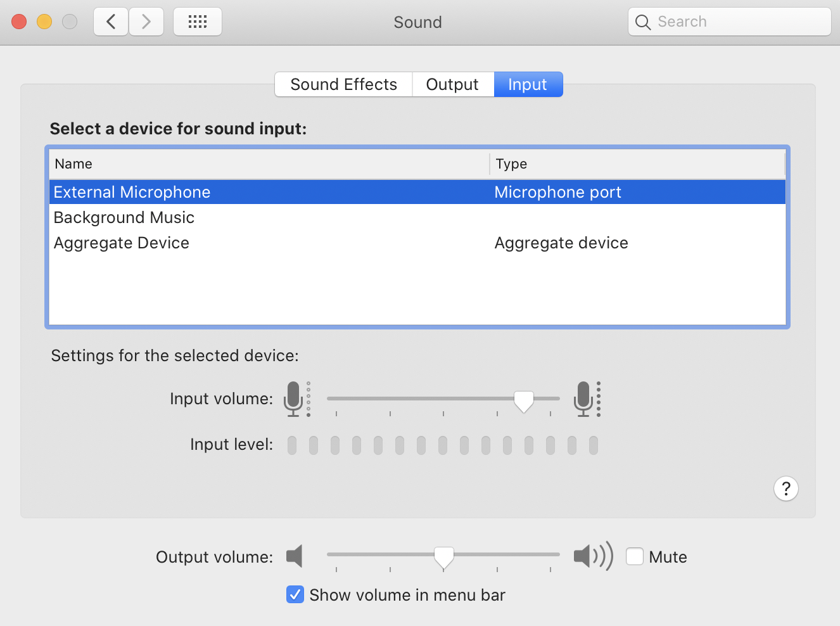The height and width of the screenshot is (626, 840).
Task: Select the Input tab
Action: point(528,84)
